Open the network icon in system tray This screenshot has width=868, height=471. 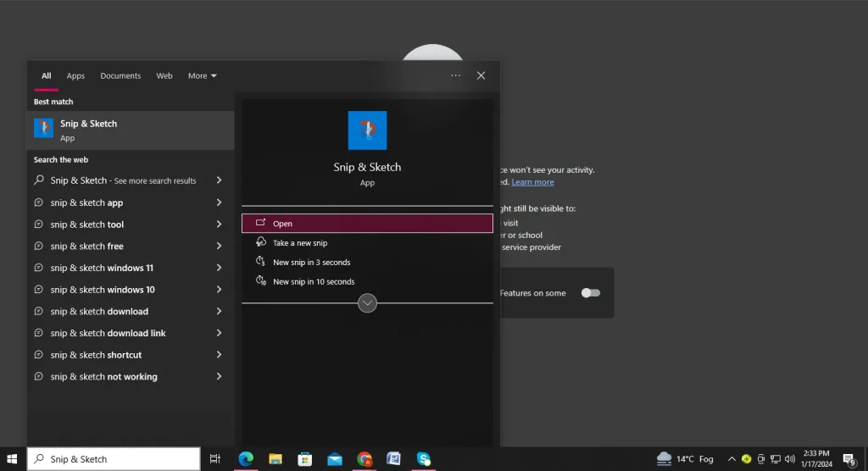pos(776,459)
